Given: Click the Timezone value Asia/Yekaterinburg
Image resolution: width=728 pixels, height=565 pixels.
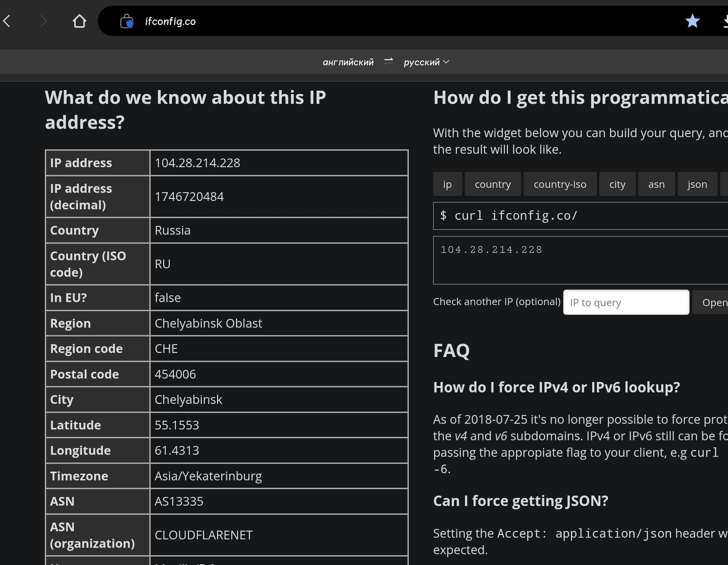Looking at the screenshot, I should pyautogui.click(x=208, y=476).
